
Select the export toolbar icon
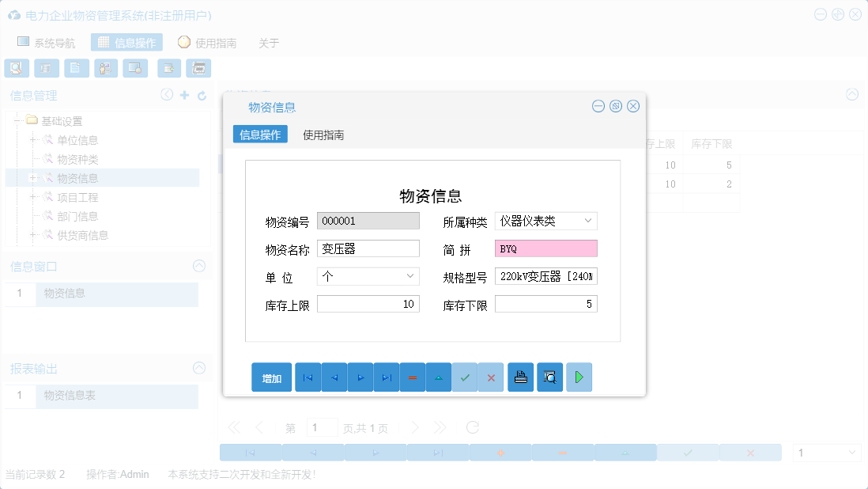click(x=168, y=68)
